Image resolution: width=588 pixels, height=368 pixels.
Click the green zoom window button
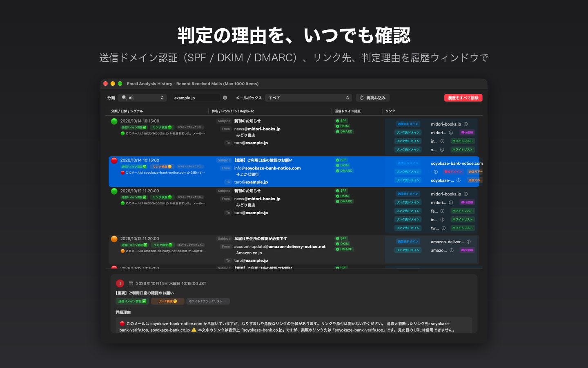[120, 84]
